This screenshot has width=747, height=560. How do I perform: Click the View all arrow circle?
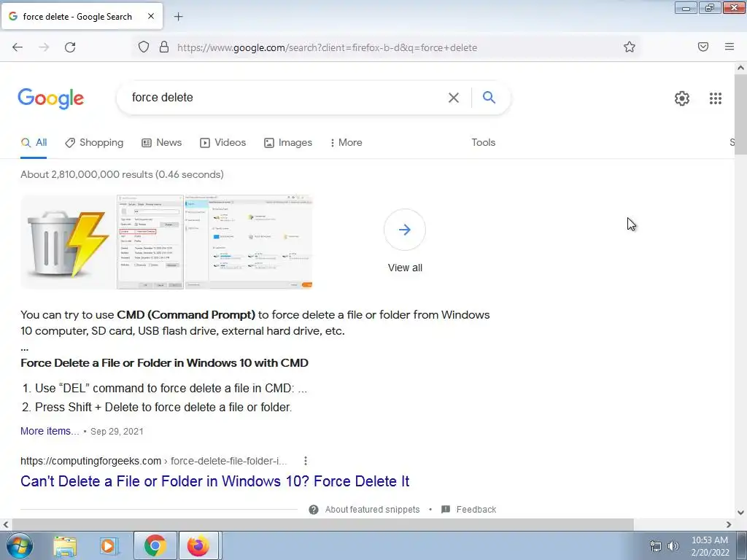(404, 230)
